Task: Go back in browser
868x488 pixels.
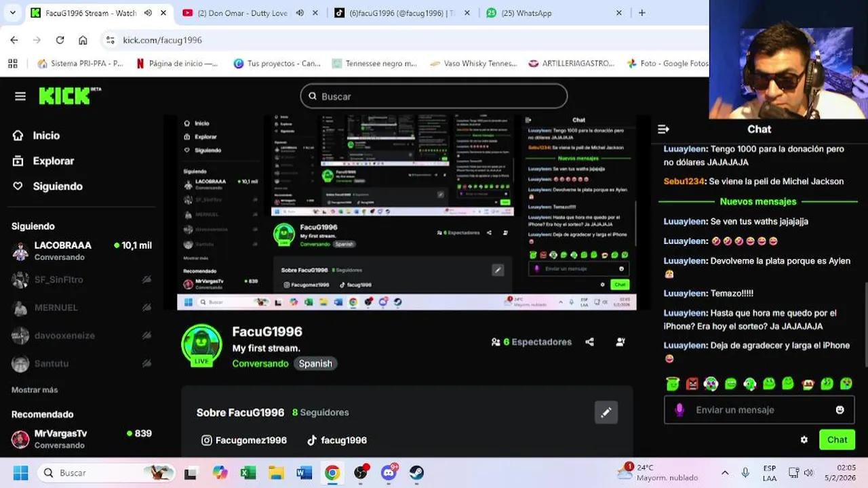Action: [x=14, y=40]
